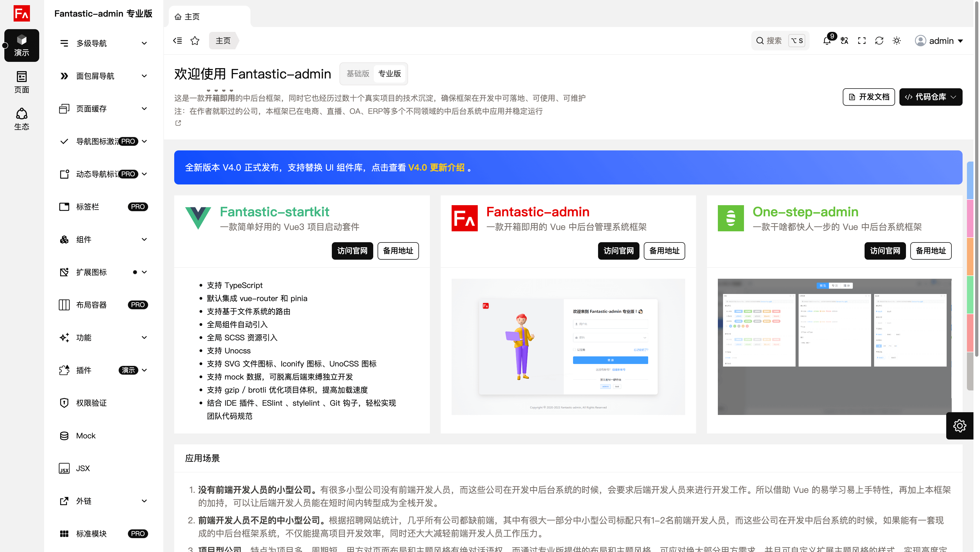Switch to 专业版 edition

pos(390,74)
